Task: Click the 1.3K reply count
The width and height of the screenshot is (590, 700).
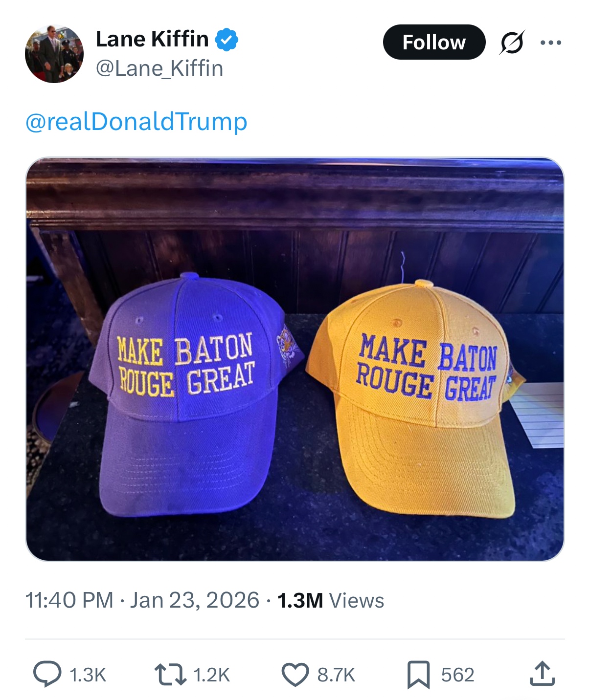Action: pyautogui.click(x=88, y=675)
